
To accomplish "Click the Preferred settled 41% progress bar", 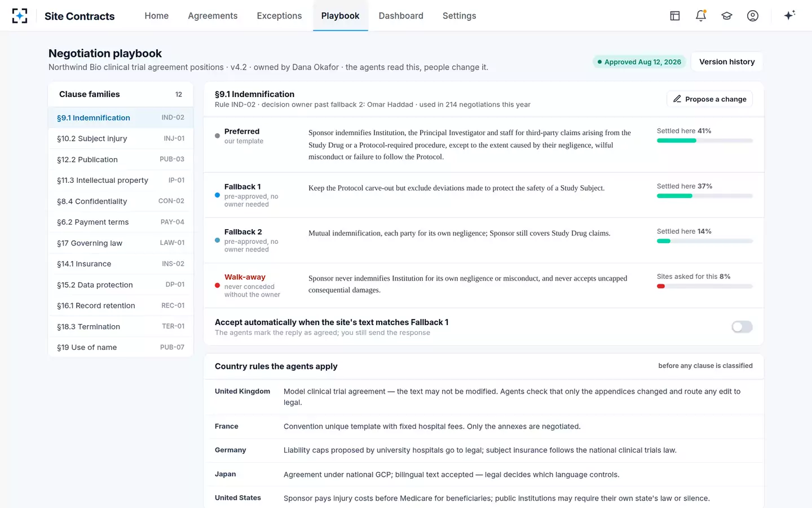I will click(x=705, y=141).
